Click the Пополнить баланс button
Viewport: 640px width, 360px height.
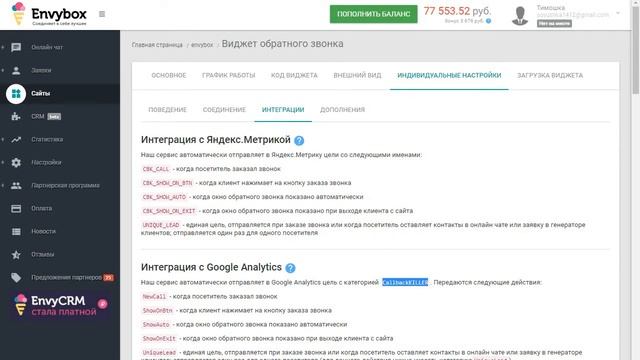[373, 14]
